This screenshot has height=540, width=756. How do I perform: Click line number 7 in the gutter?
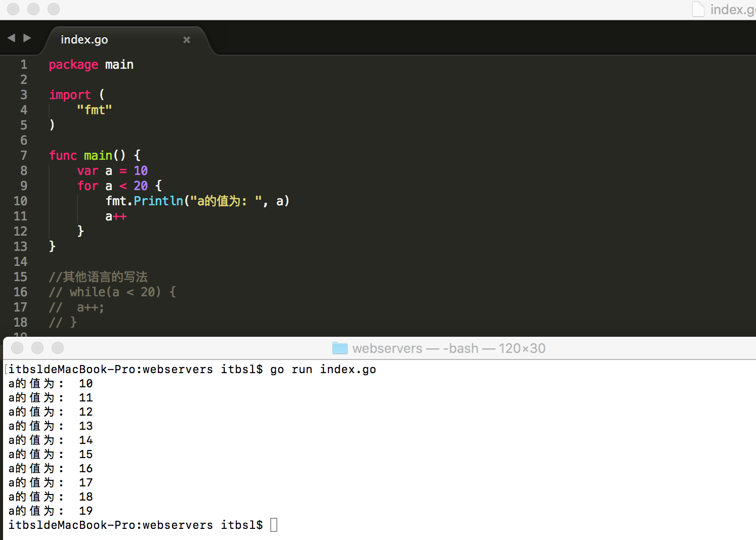[23, 155]
